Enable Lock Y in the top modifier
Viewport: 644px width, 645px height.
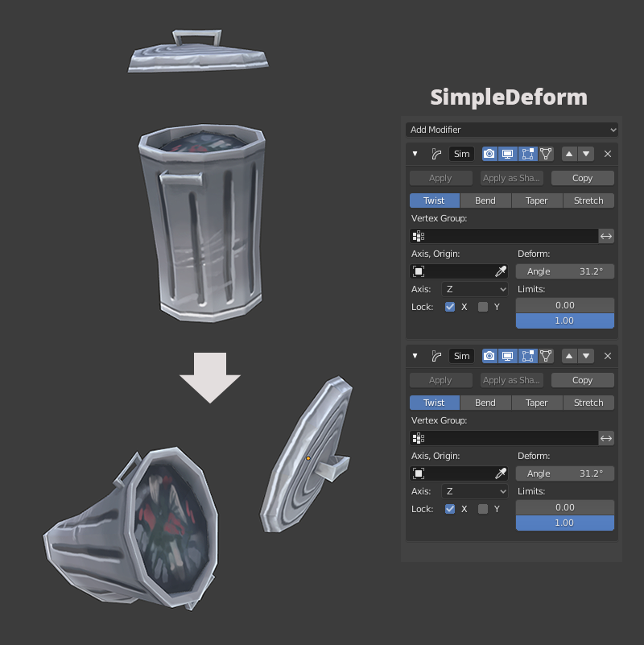[x=483, y=307]
